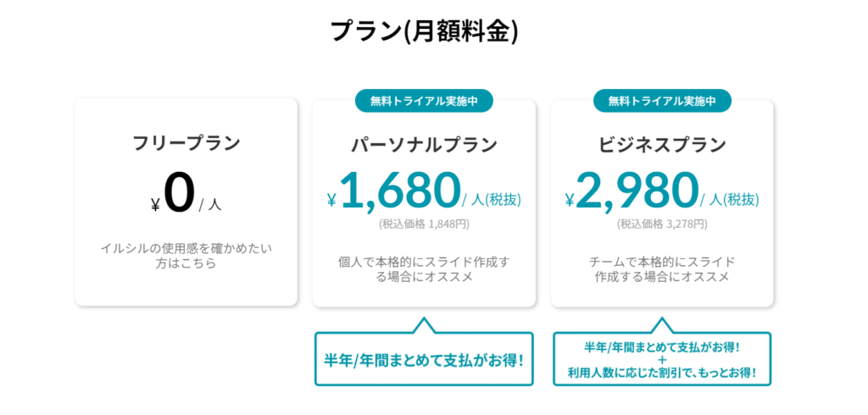Select the フリープラン card heading

tap(186, 143)
